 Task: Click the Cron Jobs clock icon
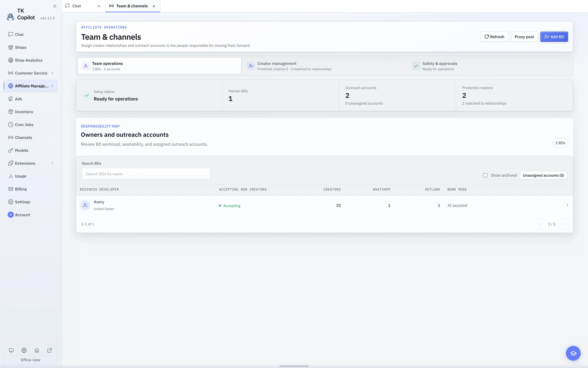(x=10, y=125)
